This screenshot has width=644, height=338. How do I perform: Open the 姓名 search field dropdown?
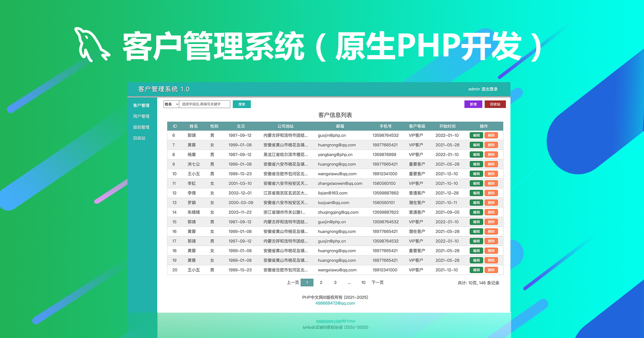(171, 104)
